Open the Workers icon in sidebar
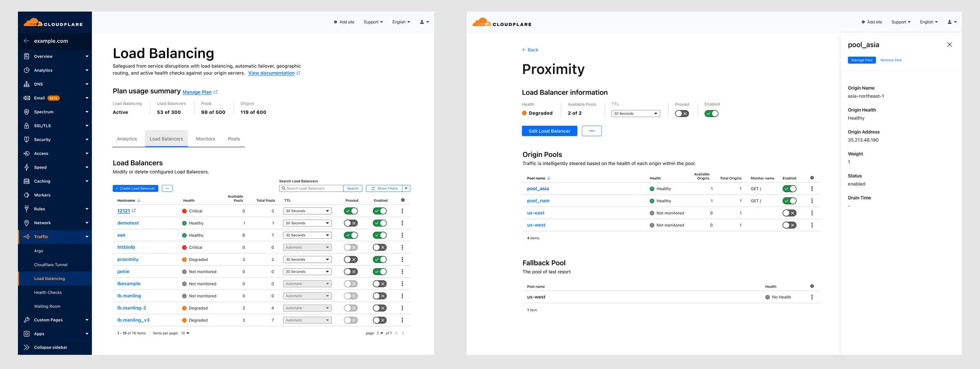 tap(27, 195)
